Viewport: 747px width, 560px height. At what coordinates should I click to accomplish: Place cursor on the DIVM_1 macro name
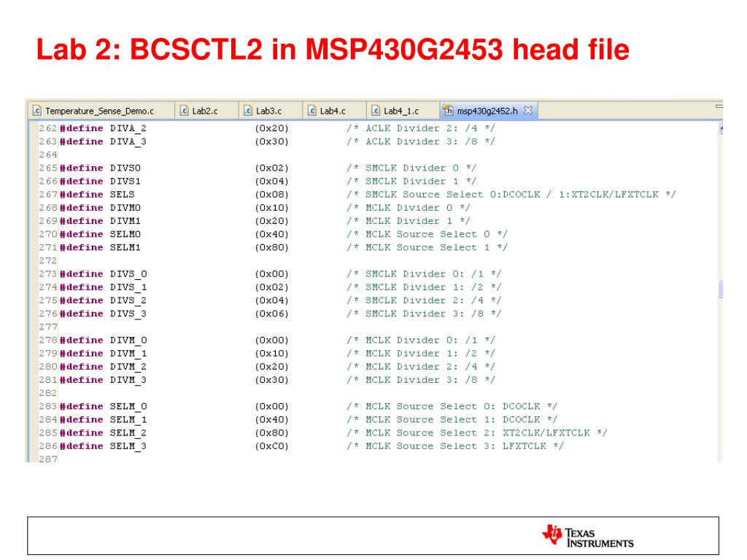pos(128,354)
